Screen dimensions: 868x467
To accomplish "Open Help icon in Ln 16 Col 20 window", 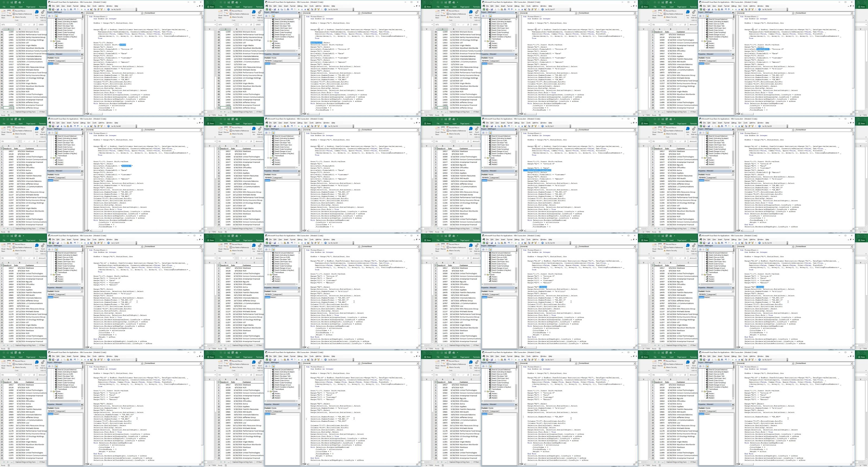I will pos(325,243).
